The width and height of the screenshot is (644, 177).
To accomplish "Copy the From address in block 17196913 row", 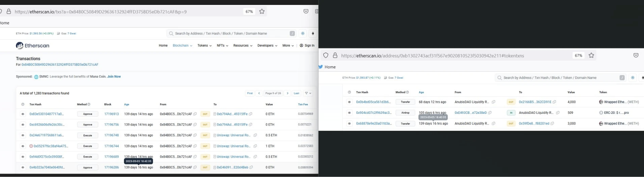I will [x=195, y=114].
